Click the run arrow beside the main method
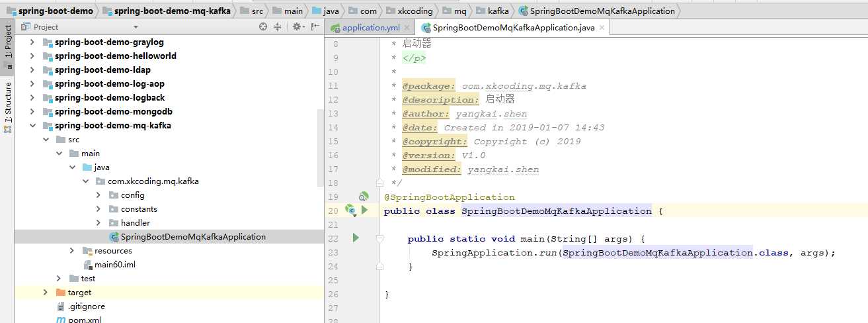The height and width of the screenshot is (323, 868). [x=356, y=238]
